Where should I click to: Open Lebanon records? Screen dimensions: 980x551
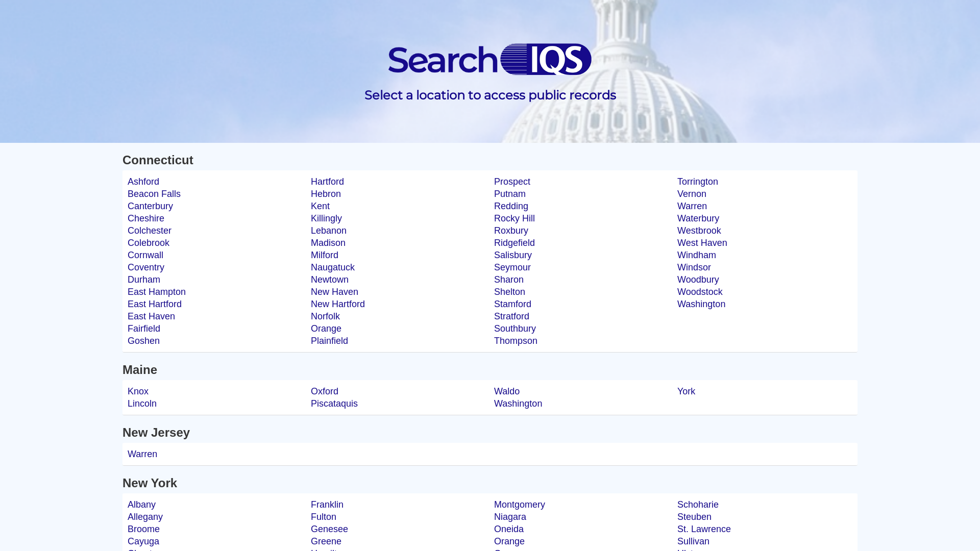(x=329, y=231)
